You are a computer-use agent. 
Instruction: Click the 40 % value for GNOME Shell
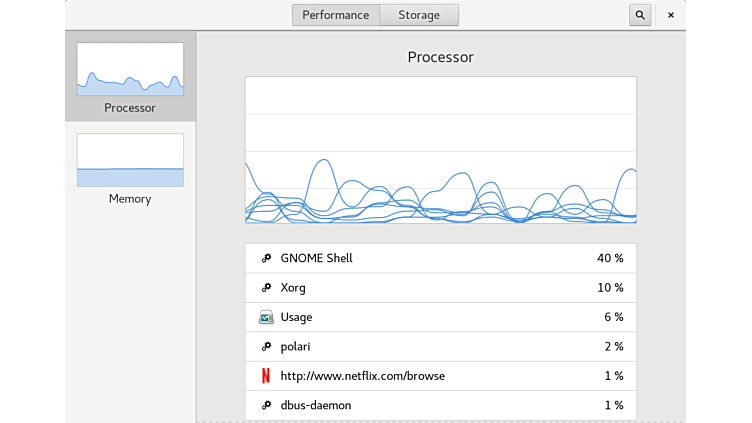[610, 258]
